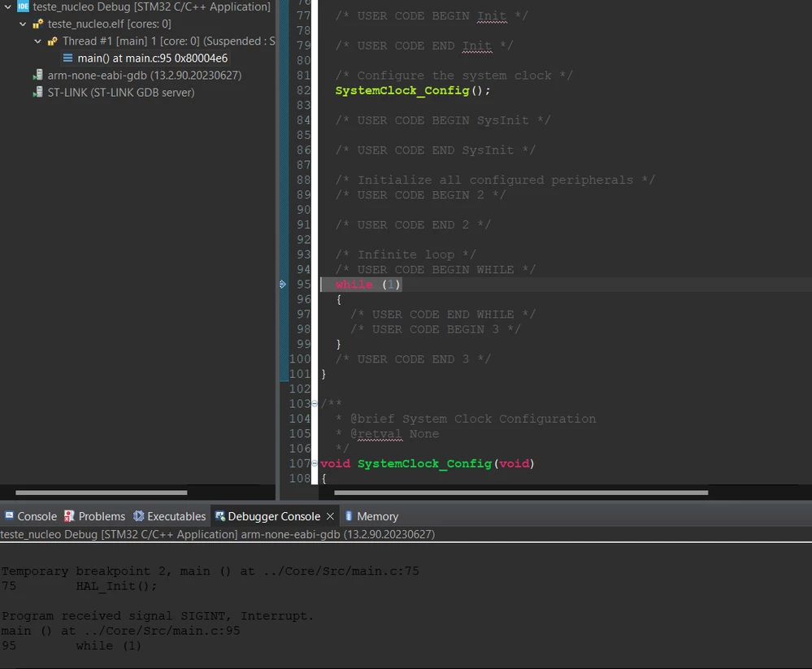Switch to the Executables tab
The height and width of the screenshot is (669, 812).
pyautogui.click(x=169, y=516)
